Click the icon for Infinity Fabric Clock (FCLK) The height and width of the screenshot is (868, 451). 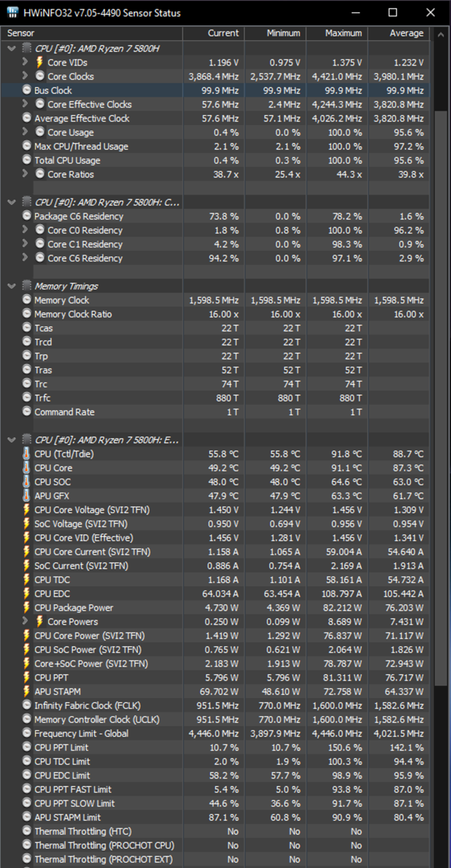[27, 705]
